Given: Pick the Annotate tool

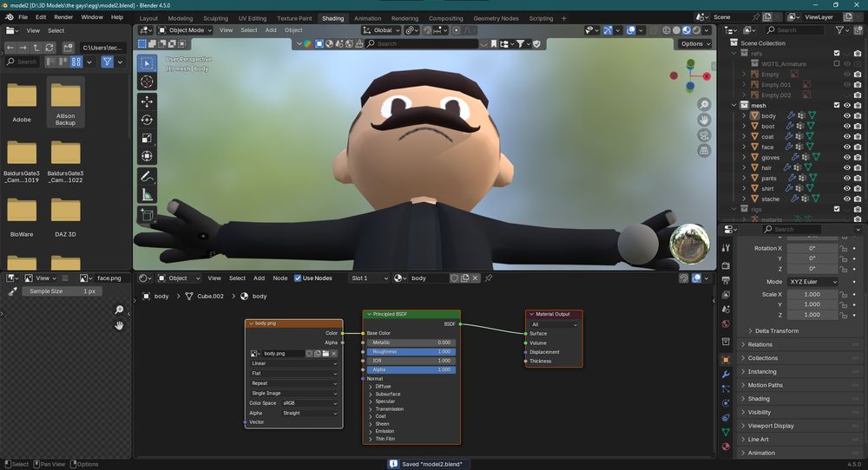Looking at the screenshot, I should pos(147,176).
